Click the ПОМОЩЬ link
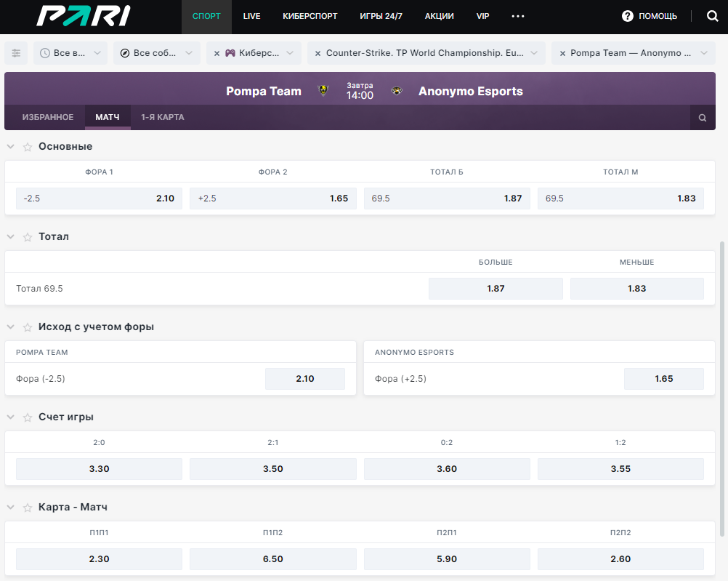Screen dimensions: 728x581 pyautogui.click(x=658, y=16)
